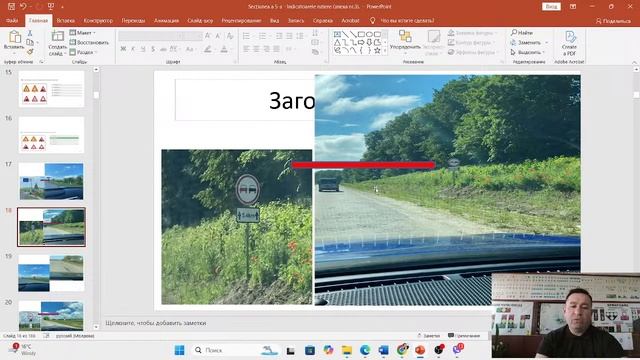
Task: Open the Макет layout dropdown
Action: click(x=83, y=33)
